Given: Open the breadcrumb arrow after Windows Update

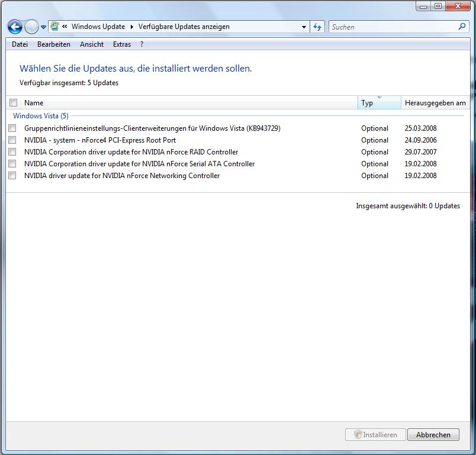Looking at the screenshot, I should [x=132, y=27].
